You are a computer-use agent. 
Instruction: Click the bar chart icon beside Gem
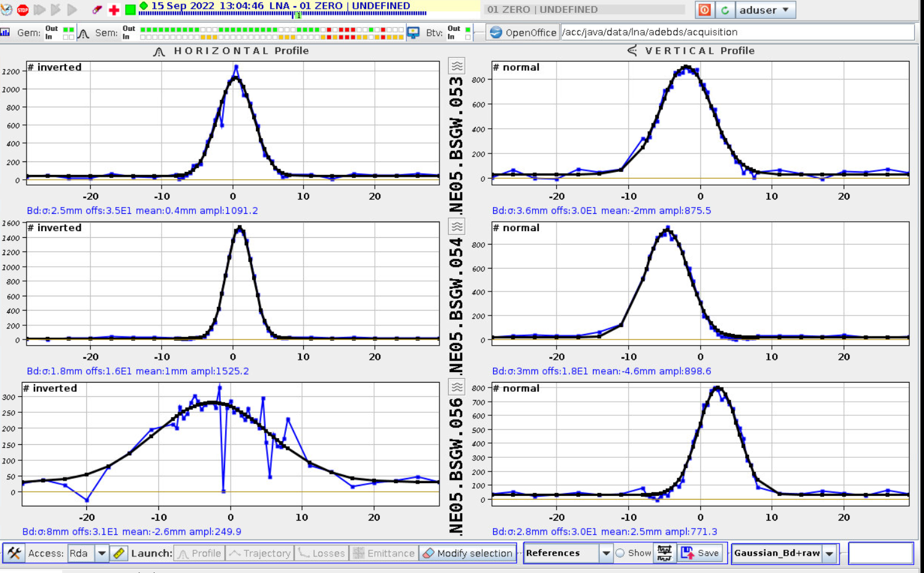[6, 32]
